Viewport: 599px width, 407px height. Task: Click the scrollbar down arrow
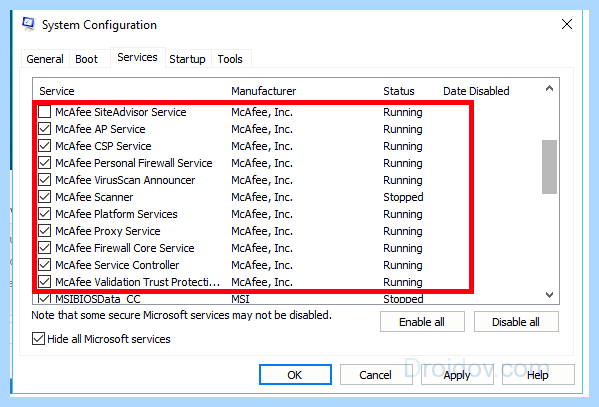tap(549, 295)
